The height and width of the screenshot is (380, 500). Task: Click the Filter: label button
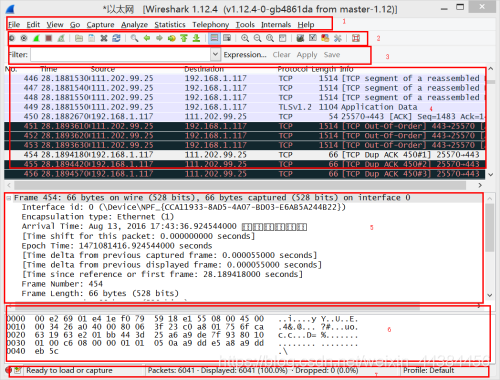click(18, 55)
